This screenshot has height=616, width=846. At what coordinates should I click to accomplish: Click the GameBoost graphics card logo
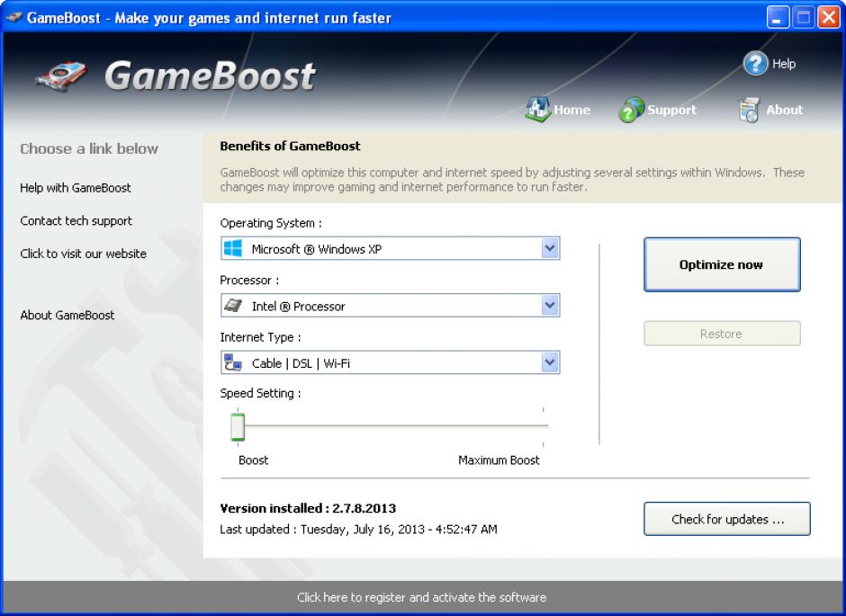[61, 76]
